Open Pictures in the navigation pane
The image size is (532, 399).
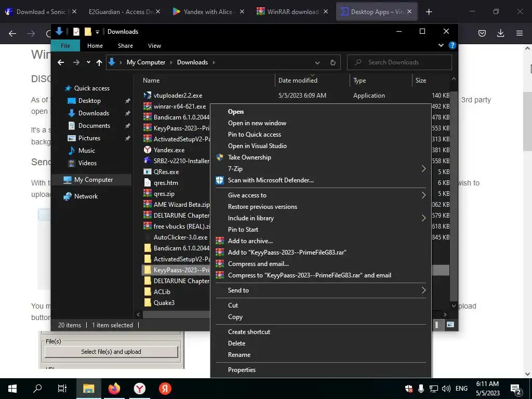tap(89, 138)
